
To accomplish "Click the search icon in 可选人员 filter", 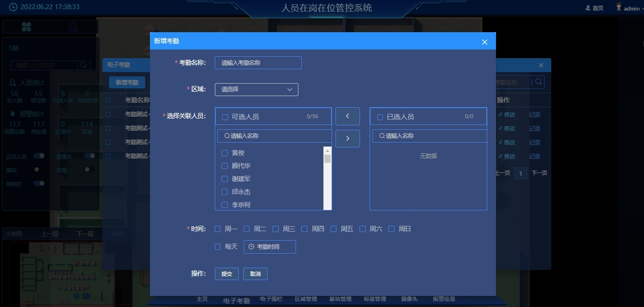I will click(x=227, y=136).
